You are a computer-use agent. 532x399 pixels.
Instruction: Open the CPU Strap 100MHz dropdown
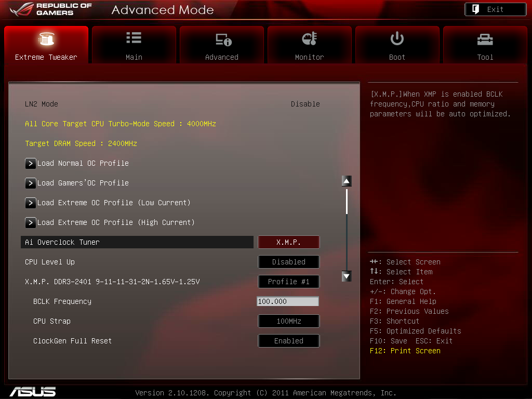(x=289, y=321)
